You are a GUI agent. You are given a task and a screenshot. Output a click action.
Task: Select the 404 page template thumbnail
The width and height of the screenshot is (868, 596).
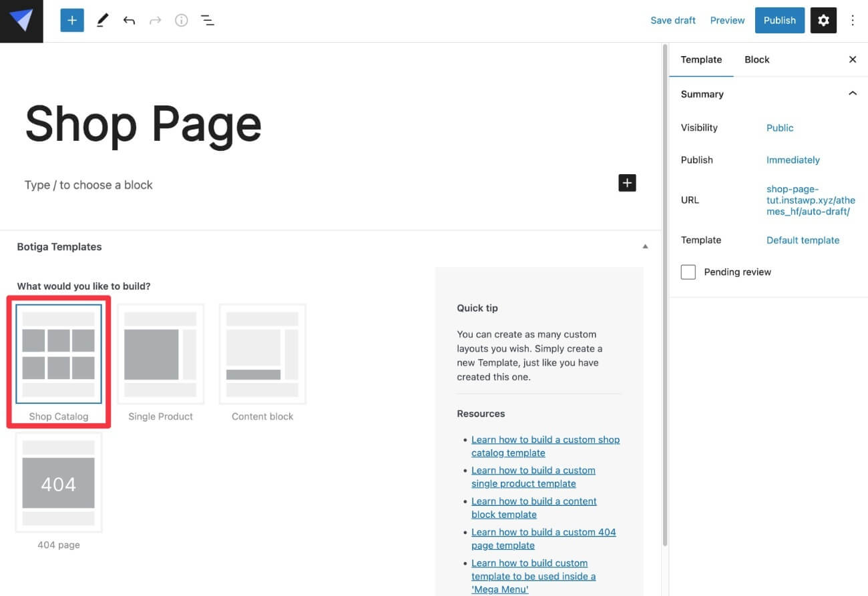coord(59,483)
